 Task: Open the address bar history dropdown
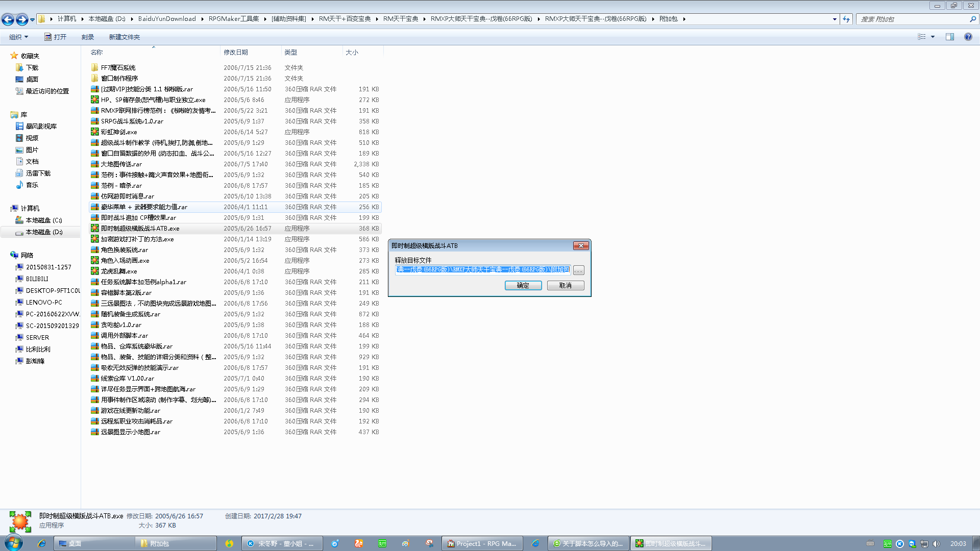835,19
